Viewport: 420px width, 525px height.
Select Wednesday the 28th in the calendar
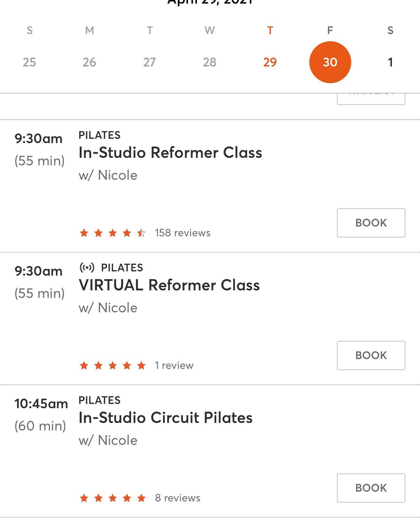pyautogui.click(x=210, y=62)
